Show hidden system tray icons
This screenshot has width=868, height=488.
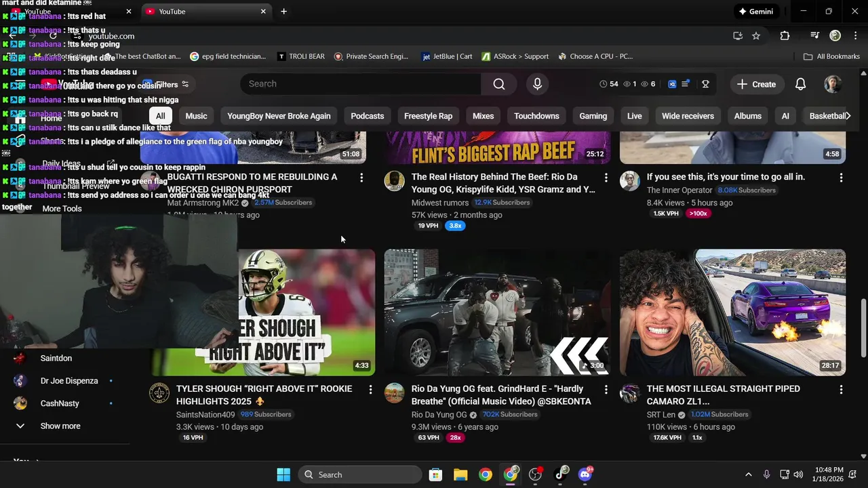pos(748,474)
